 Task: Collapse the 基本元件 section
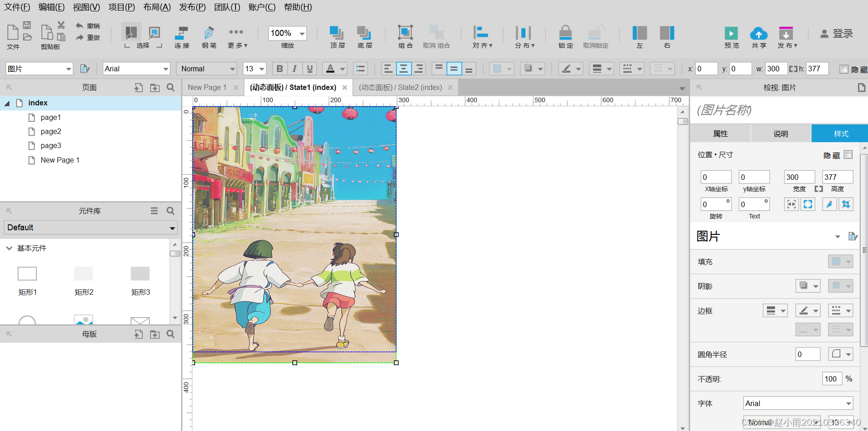pyautogui.click(x=9, y=248)
